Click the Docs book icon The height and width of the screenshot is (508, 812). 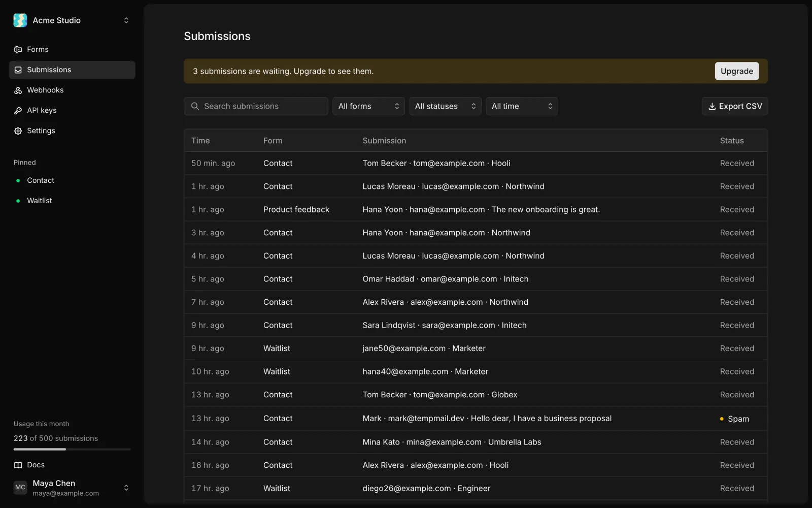tap(18, 465)
